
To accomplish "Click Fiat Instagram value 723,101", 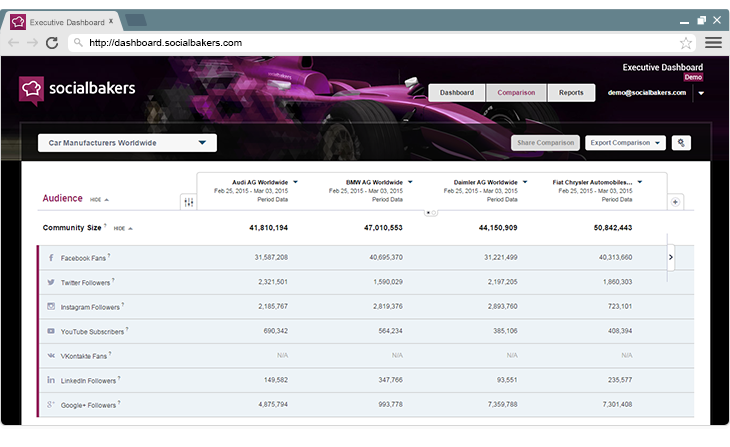I will [x=620, y=306].
